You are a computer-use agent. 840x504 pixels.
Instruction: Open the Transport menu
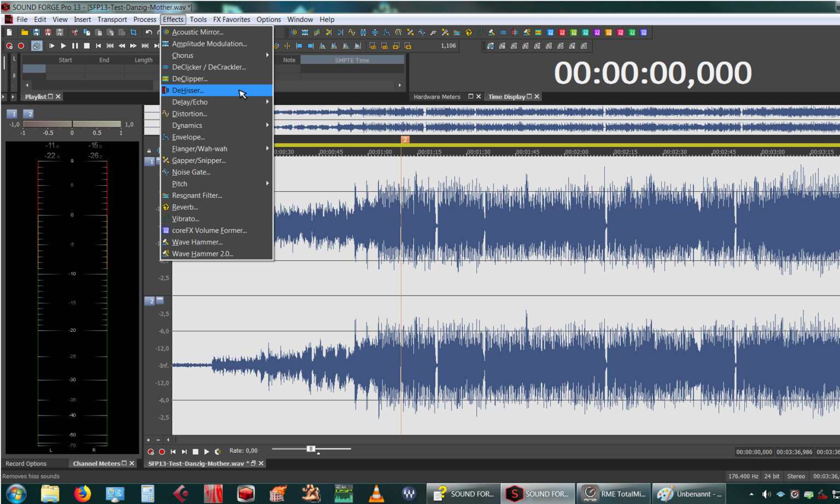[112, 19]
